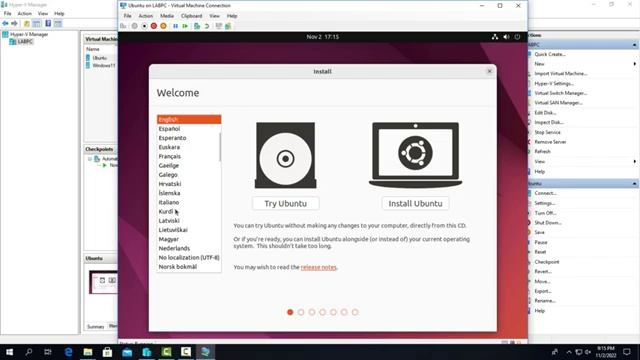This screenshot has width=640, height=360.
Task: Select Windows11 in Virtual Machines list
Action: point(104,65)
